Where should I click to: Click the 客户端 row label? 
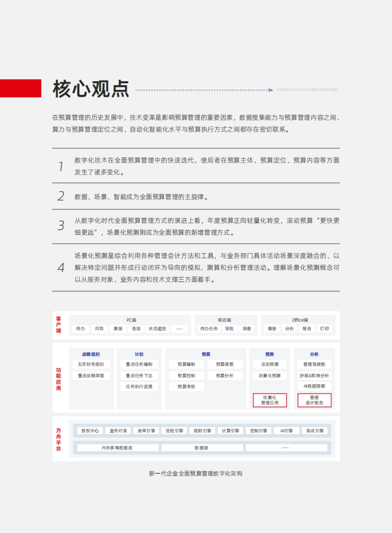pyautogui.click(x=58, y=325)
